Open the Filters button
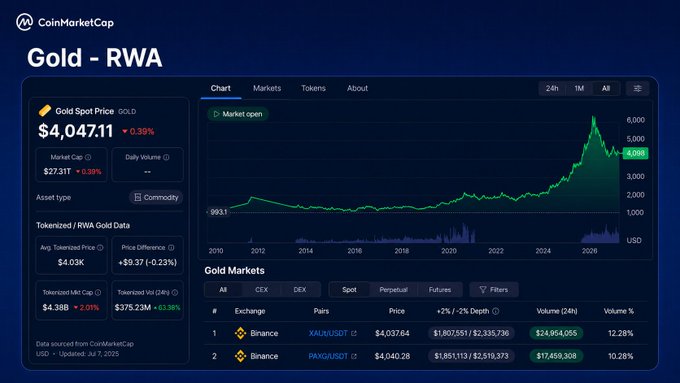 click(x=494, y=290)
